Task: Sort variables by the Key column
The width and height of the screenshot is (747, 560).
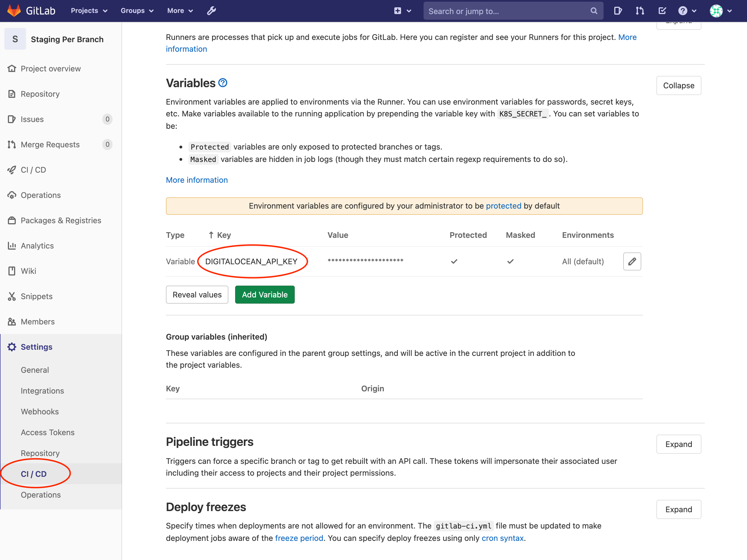Action: [x=219, y=235]
